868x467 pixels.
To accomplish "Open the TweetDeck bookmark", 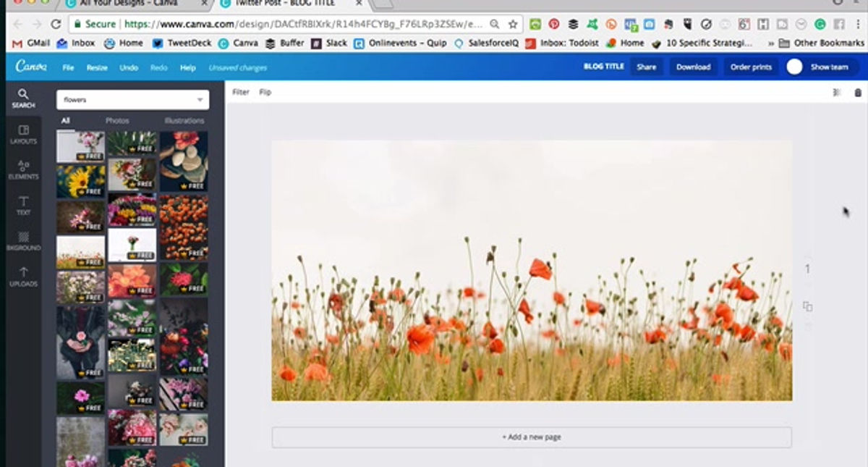I will (182, 43).
